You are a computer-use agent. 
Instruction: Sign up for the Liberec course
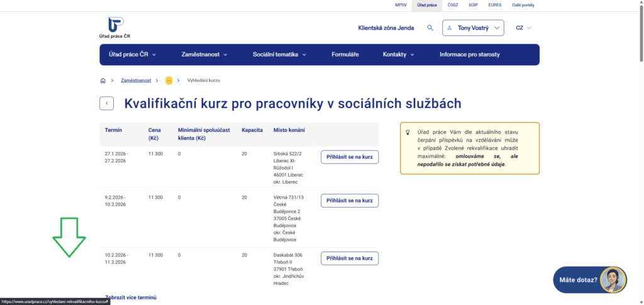(350, 157)
